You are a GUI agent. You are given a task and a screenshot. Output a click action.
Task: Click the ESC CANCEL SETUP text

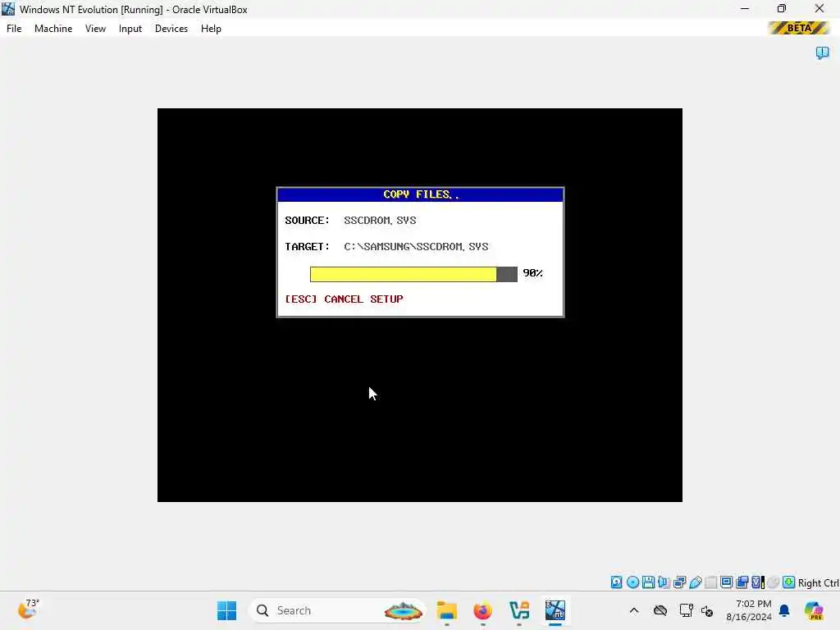pos(344,299)
